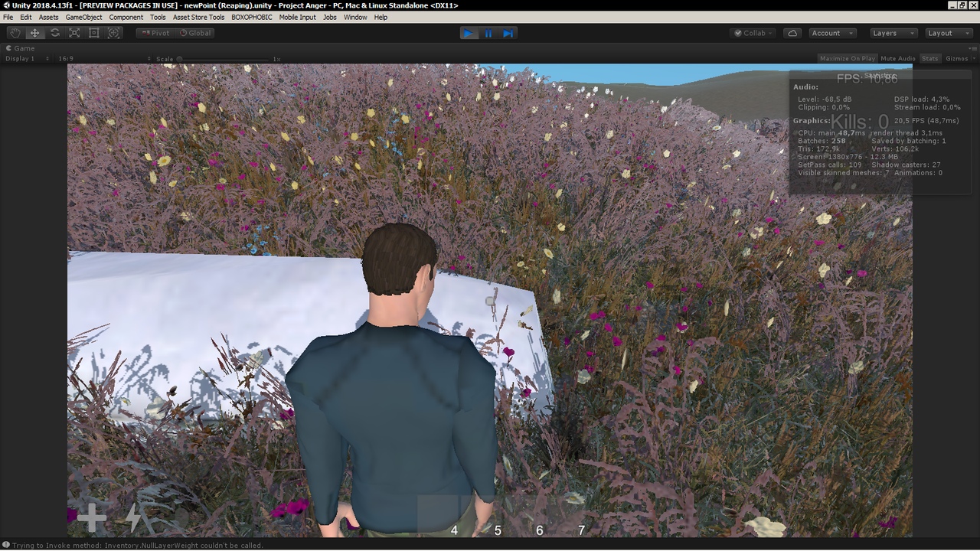Open the Asset Store Tools menu
The width and height of the screenshot is (980, 551).
coord(199,17)
